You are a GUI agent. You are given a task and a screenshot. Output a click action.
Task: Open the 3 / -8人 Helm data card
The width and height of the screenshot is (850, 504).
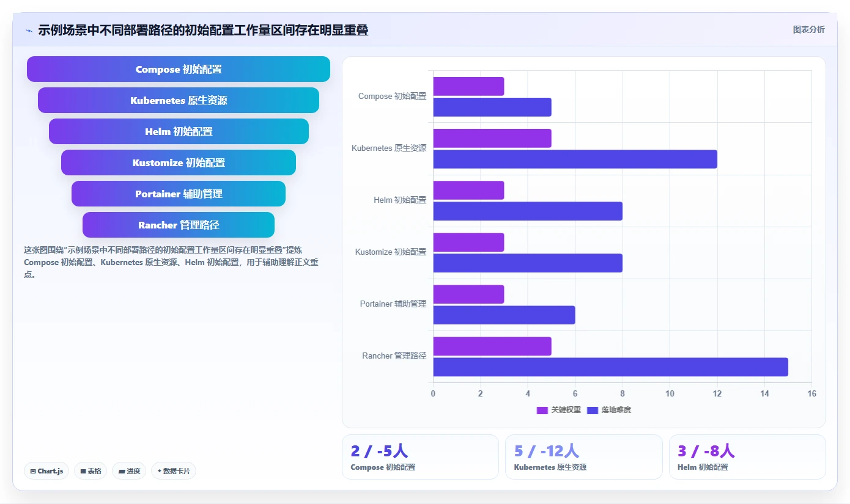pyautogui.click(x=747, y=457)
